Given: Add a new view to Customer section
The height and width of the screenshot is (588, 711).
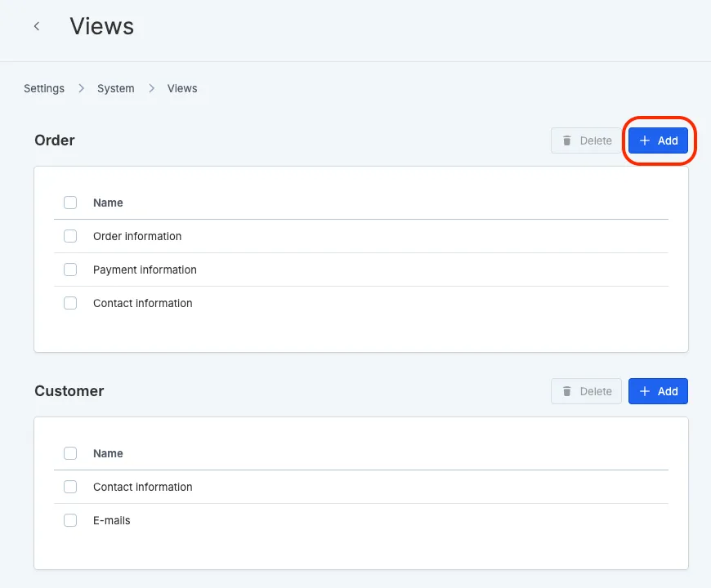Looking at the screenshot, I should point(658,391).
